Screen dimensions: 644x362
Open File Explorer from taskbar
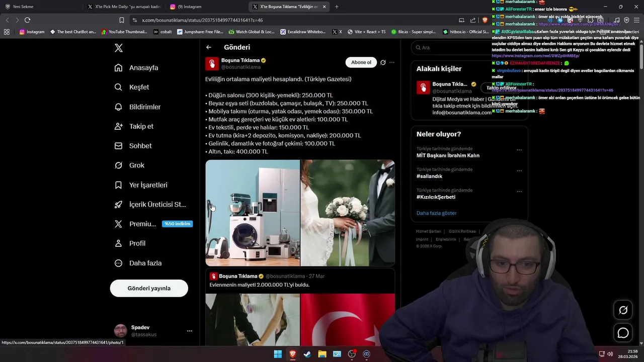point(322,354)
